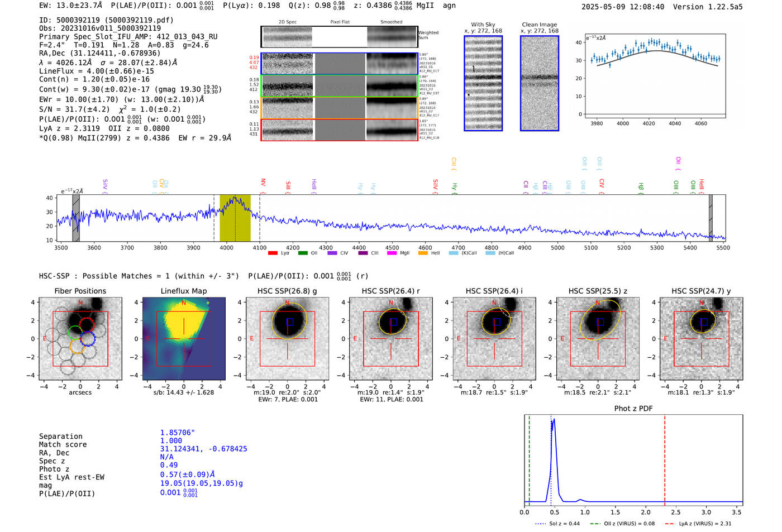
Task: Click the hatched gray band near 3550Å
Action: click(76, 218)
